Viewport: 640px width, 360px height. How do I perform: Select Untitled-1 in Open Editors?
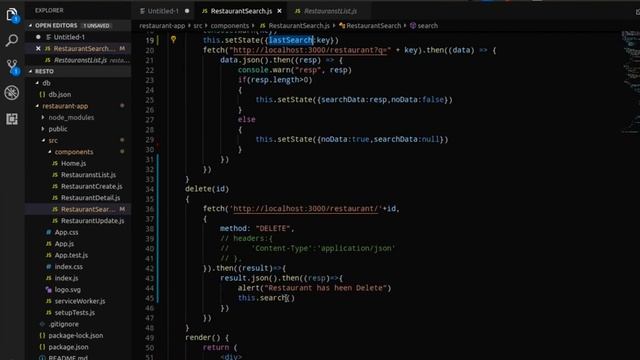(x=69, y=37)
